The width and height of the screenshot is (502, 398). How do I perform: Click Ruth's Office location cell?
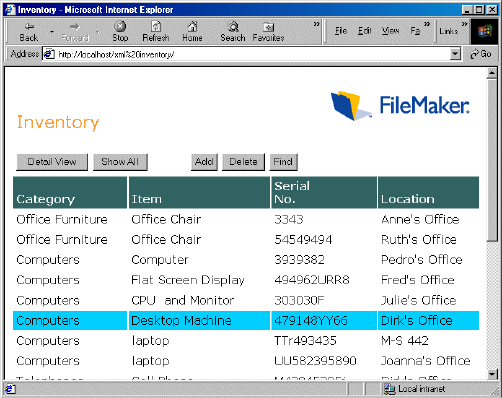[419, 240]
